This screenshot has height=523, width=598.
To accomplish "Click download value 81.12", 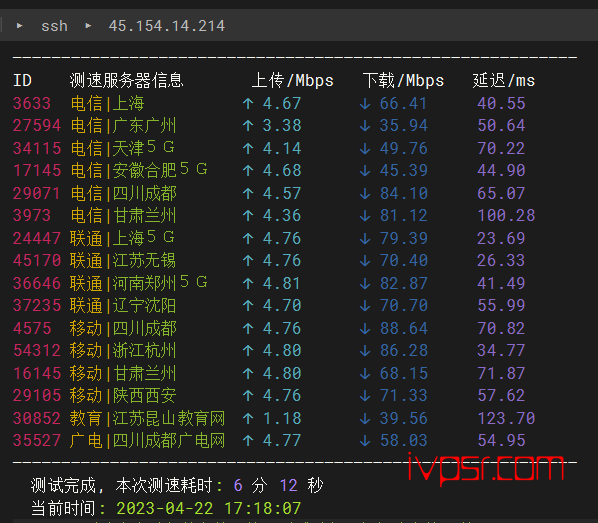I will tap(403, 216).
